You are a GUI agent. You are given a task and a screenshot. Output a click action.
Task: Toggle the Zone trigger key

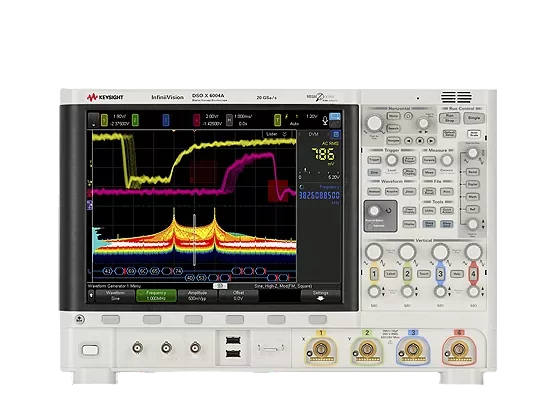pos(374,172)
